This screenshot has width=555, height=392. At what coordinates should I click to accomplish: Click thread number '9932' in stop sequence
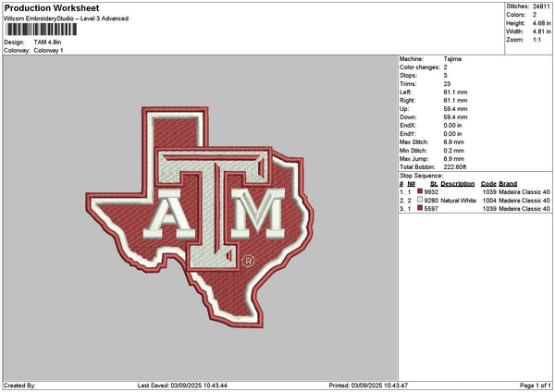coord(431,192)
